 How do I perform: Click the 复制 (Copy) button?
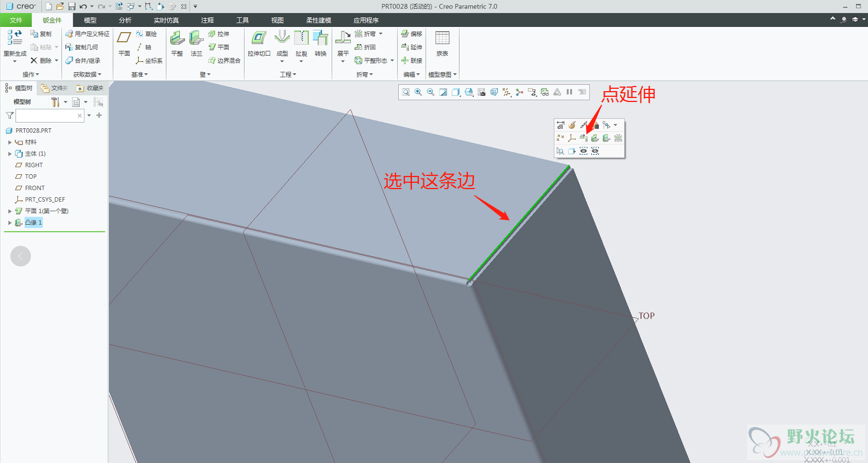click(x=41, y=34)
